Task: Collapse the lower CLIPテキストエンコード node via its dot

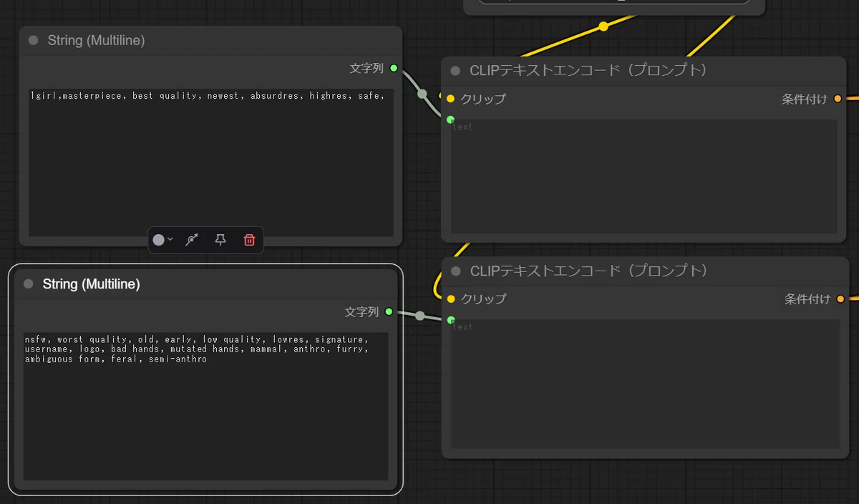Action: 455,271
